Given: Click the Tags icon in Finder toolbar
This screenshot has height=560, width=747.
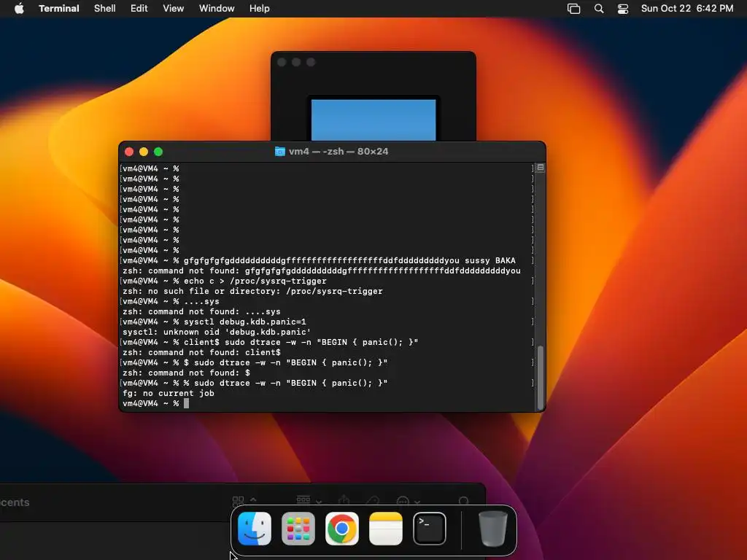Looking at the screenshot, I should point(373,500).
